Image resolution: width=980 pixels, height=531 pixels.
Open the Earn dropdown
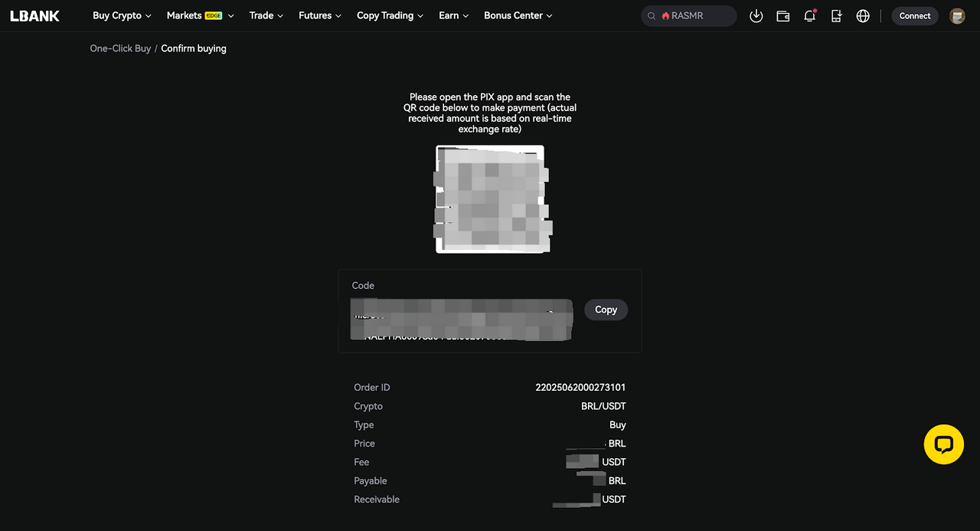click(x=454, y=15)
